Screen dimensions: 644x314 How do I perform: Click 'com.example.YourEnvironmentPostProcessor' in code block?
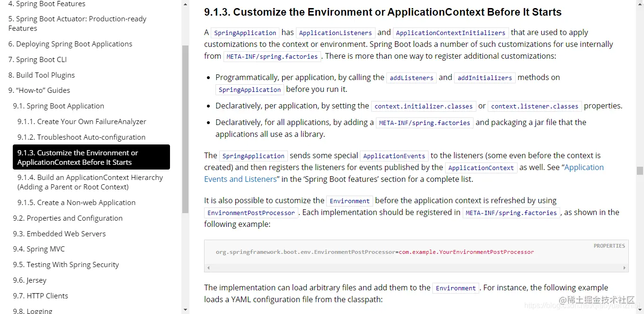[x=466, y=252]
